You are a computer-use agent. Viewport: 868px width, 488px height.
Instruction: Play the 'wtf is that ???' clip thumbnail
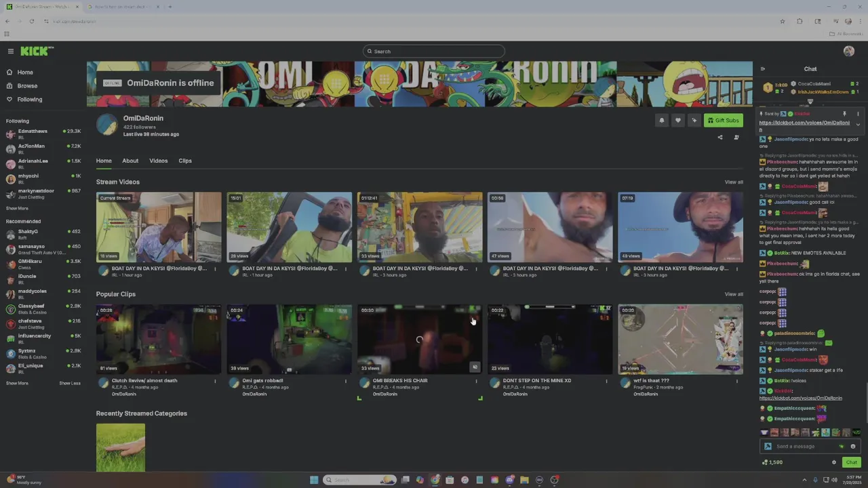click(680, 339)
